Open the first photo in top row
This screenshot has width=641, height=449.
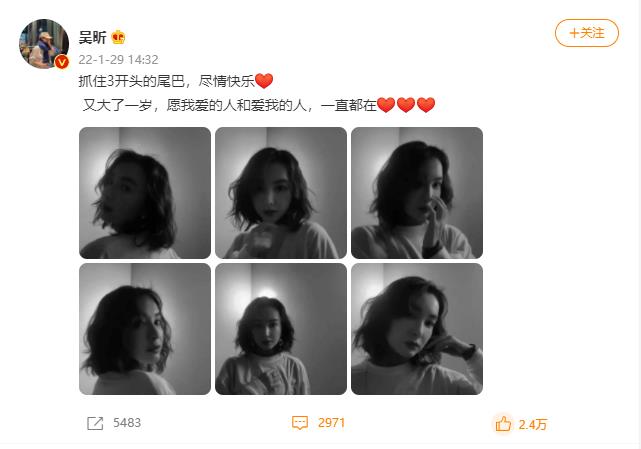[145, 193]
